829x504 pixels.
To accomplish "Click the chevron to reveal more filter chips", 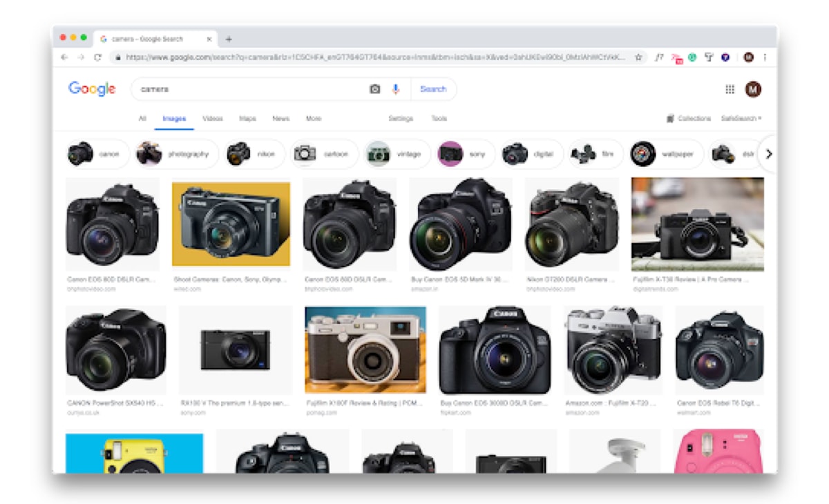I will coord(769,155).
